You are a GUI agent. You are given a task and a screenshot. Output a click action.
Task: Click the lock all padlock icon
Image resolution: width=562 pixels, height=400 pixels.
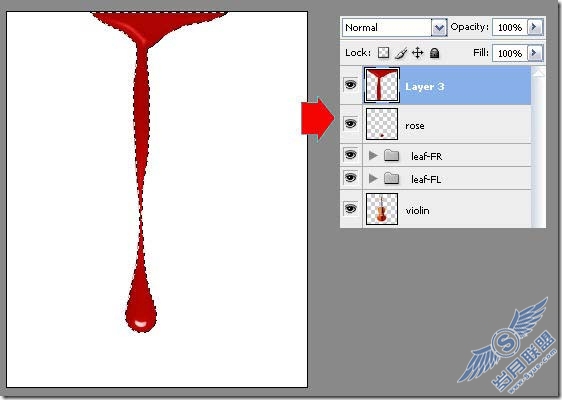434,53
